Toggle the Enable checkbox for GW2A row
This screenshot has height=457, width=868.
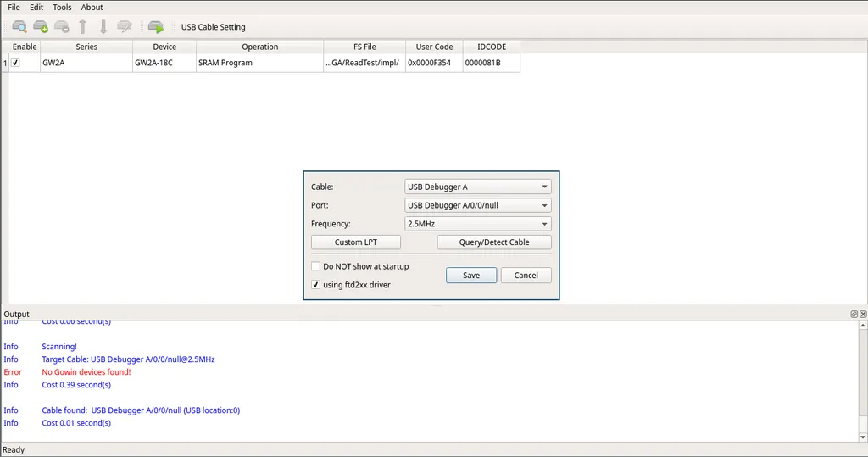click(x=15, y=63)
